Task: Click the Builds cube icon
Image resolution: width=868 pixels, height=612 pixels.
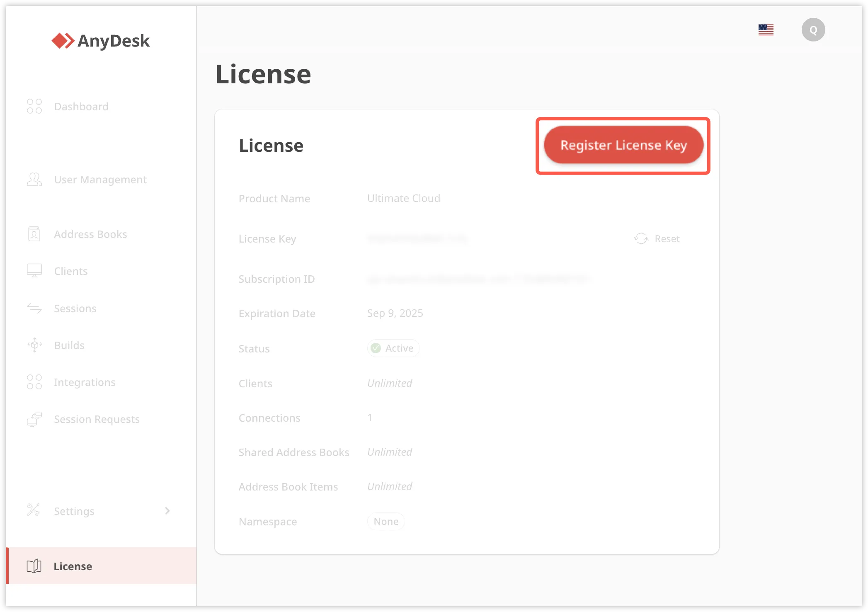Action: (34, 345)
